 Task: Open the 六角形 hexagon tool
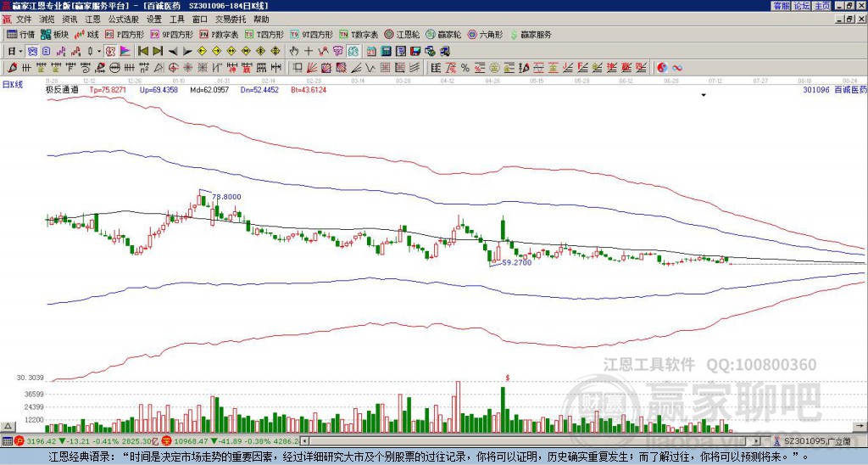click(x=485, y=34)
